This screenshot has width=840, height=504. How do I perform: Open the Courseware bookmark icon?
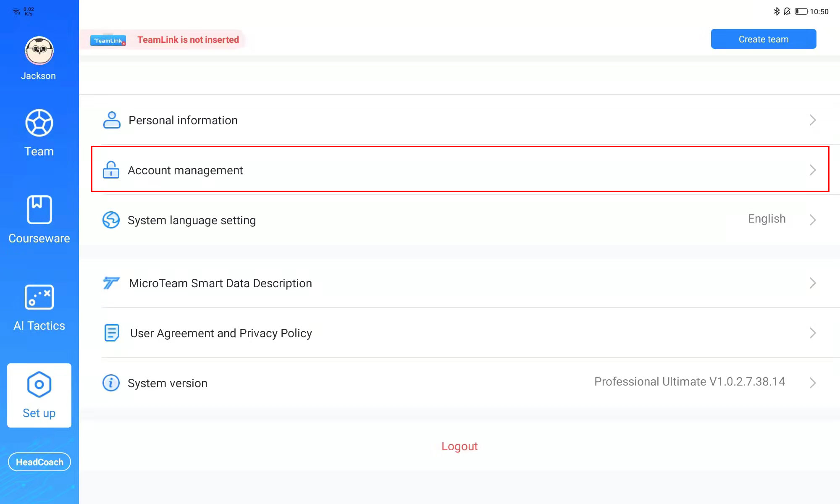[x=39, y=210]
